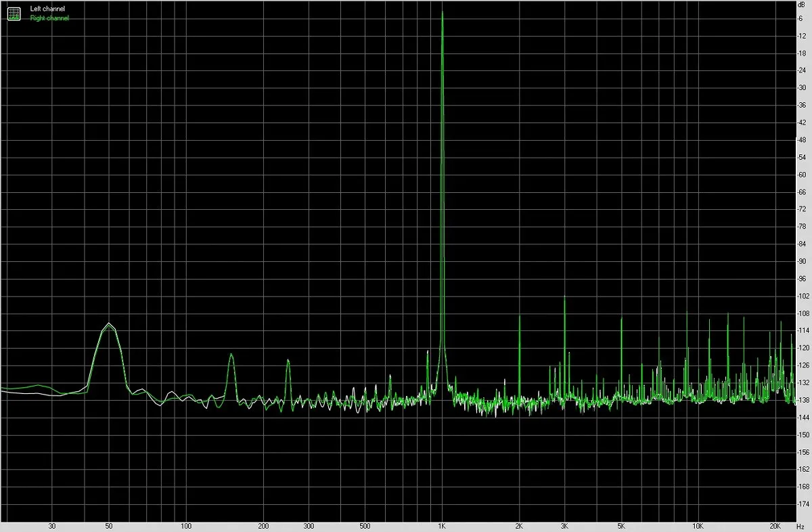This screenshot has width=812, height=532.
Task: Click the -18 dB scale label
Action: point(800,53)
